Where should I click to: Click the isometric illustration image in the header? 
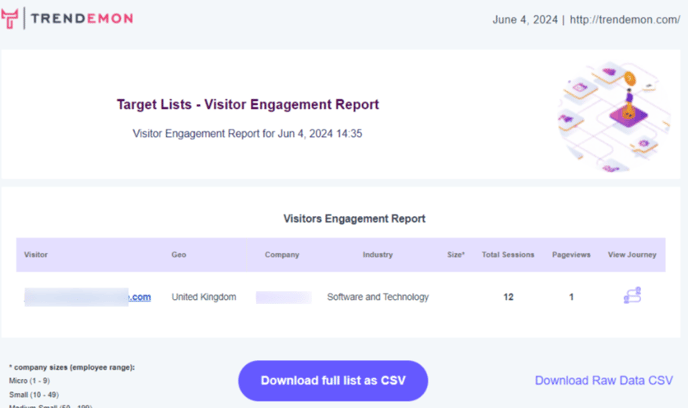613,116
